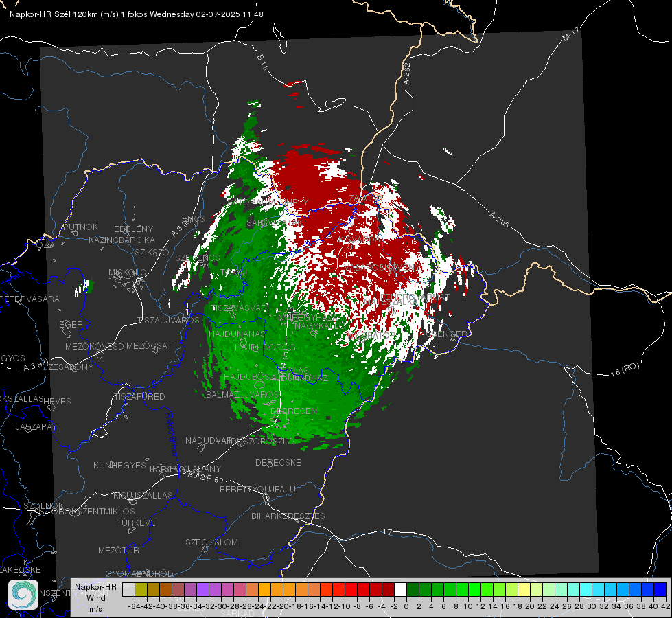Click the KAZINCBARCIKA town label
Viewport: 672px width, 618px height.
point(121,240)
